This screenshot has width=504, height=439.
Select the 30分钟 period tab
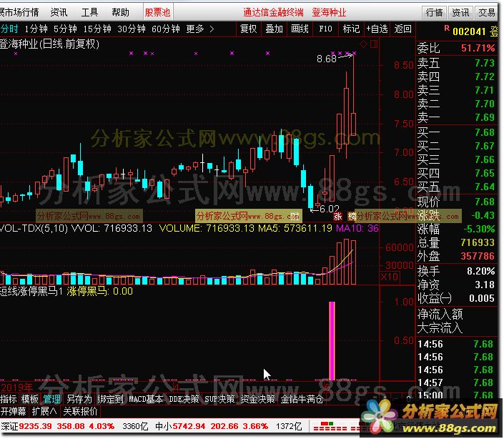pyautogui.click(x=132, y=29)
